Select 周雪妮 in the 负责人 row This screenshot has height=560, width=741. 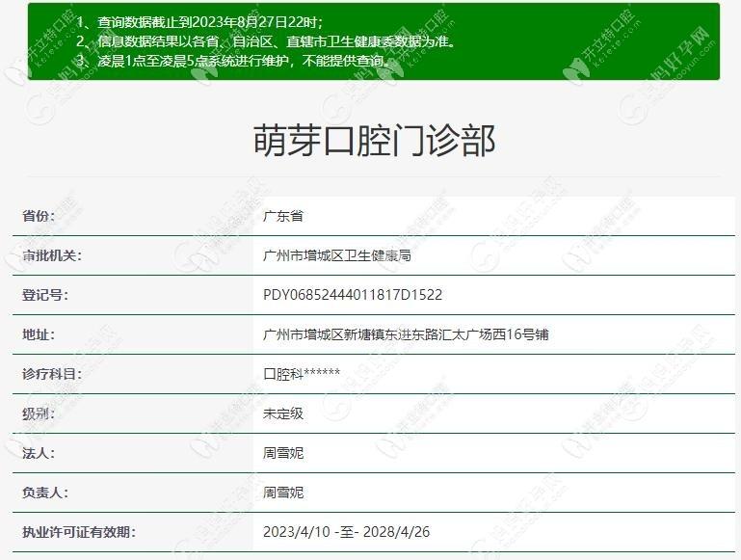[283, 493]
